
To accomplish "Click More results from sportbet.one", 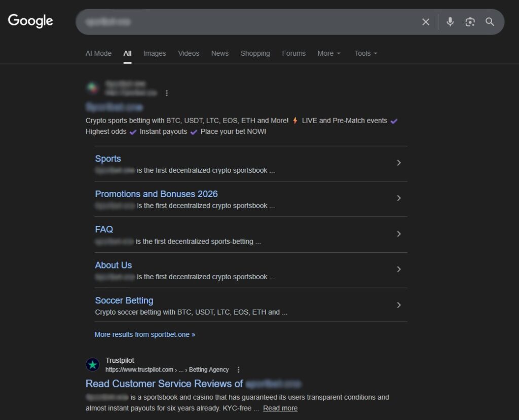I will pos(144,334).
